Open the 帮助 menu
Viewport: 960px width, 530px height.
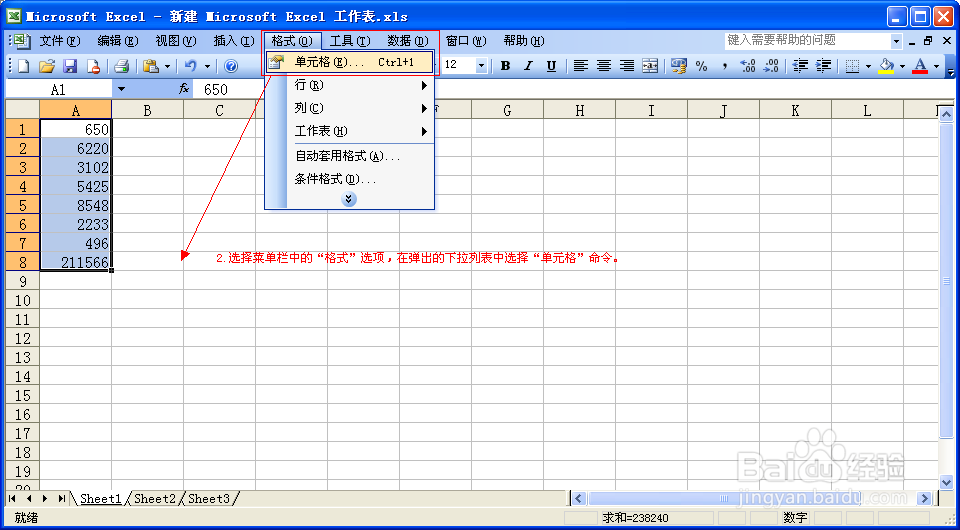(523, 41)
